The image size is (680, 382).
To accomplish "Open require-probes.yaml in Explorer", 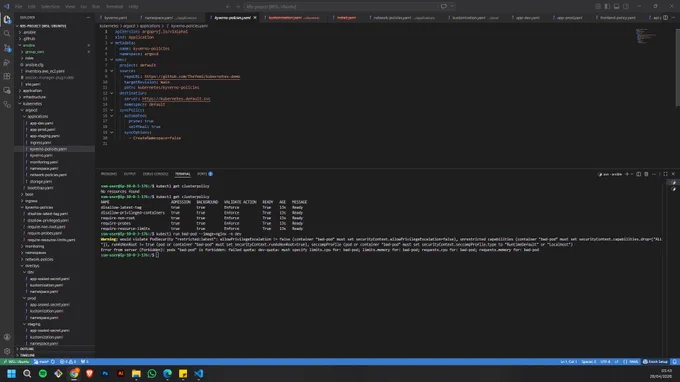I will (x=44, y=233).
